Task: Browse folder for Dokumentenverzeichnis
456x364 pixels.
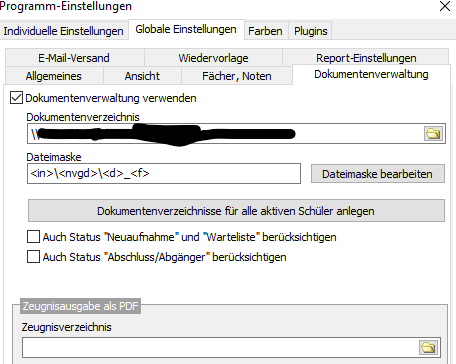Action: tap(433, 134)
